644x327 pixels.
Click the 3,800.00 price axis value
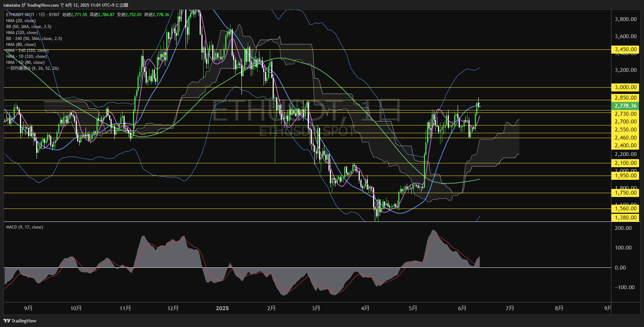click(626, 19)
